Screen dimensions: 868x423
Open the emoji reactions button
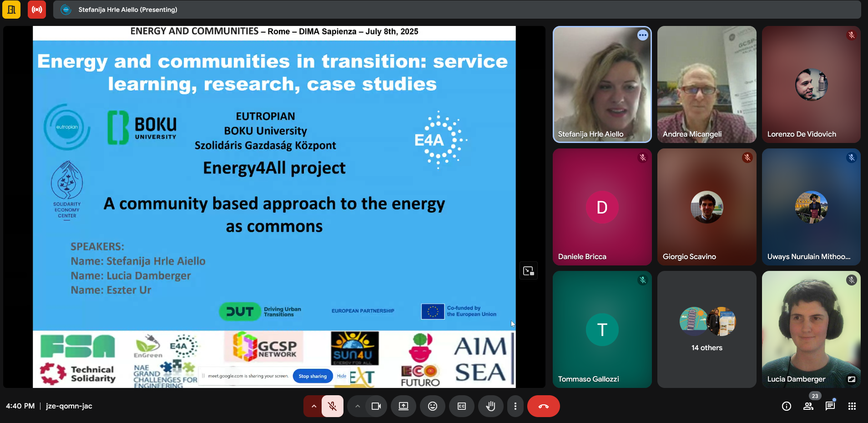point(433,406)
